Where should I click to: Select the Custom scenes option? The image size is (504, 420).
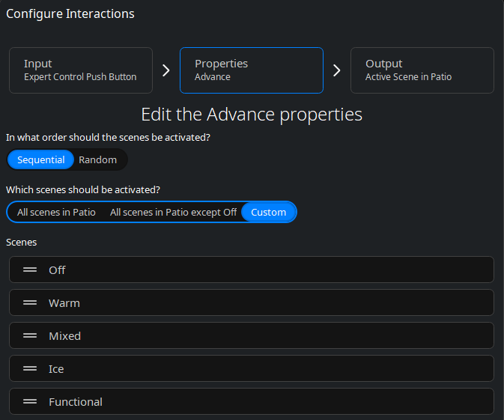tap(268, 212)
